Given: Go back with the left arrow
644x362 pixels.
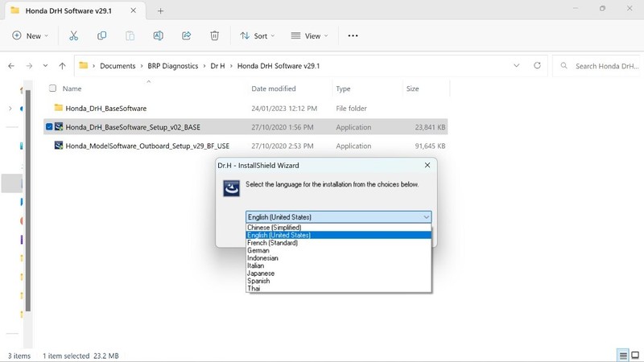Looking at the screenshot, I should coord(11,66).
